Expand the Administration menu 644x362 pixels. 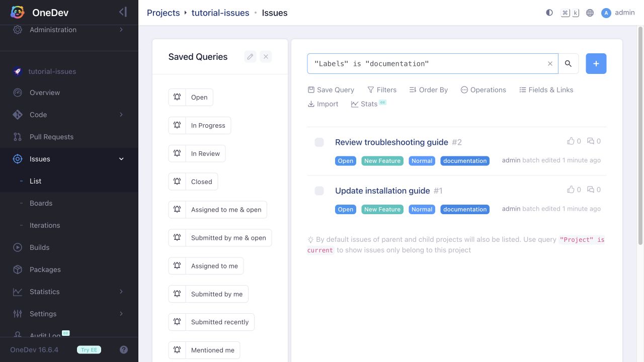(121, 30)
